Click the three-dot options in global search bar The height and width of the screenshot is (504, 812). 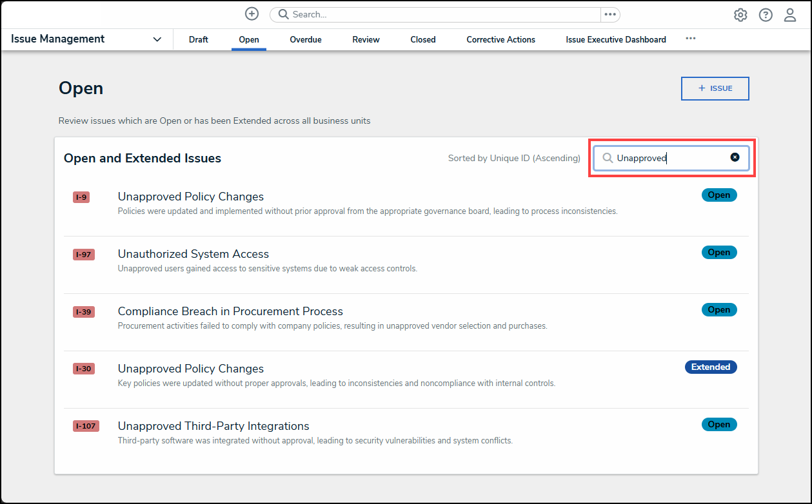coord(610,14)
